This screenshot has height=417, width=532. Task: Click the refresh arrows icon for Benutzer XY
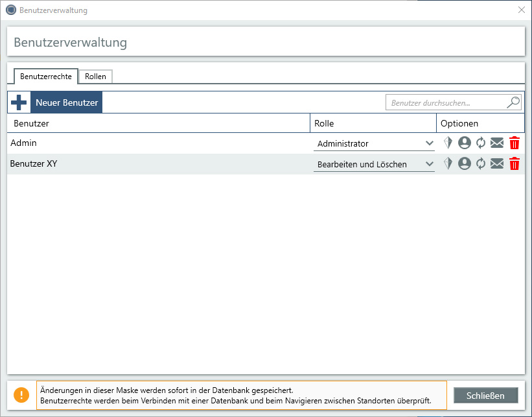pos(480,164)
